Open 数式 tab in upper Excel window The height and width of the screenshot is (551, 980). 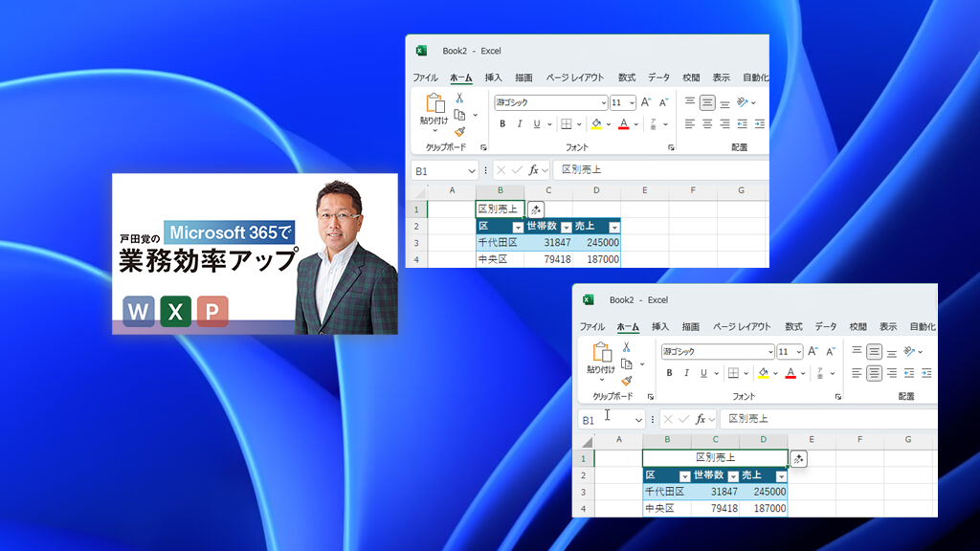pyautogui.click(x=626, y=77)
